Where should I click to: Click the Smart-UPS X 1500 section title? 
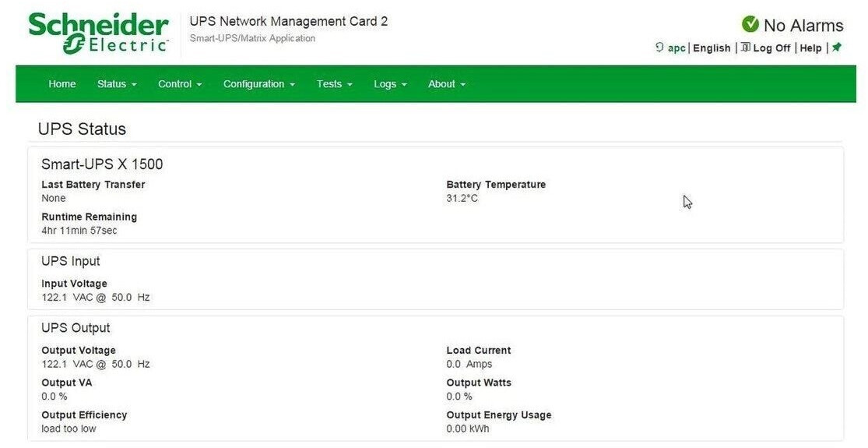102,164
